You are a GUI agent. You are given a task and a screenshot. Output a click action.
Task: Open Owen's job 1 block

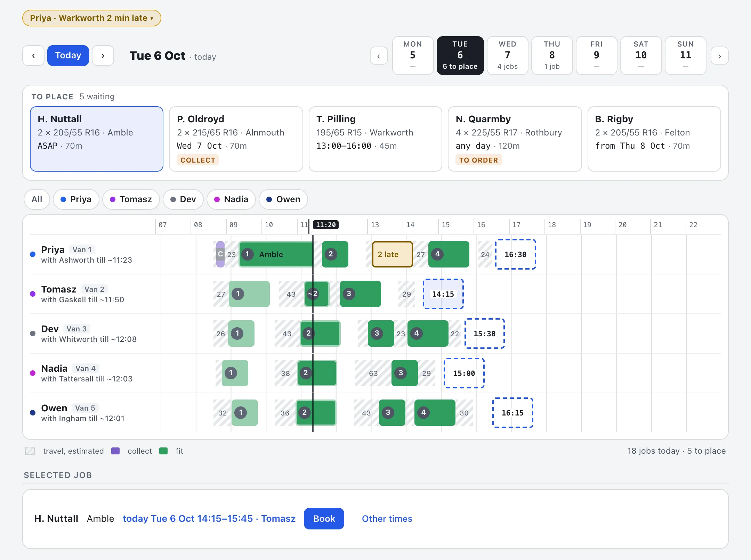pos(245,413)
